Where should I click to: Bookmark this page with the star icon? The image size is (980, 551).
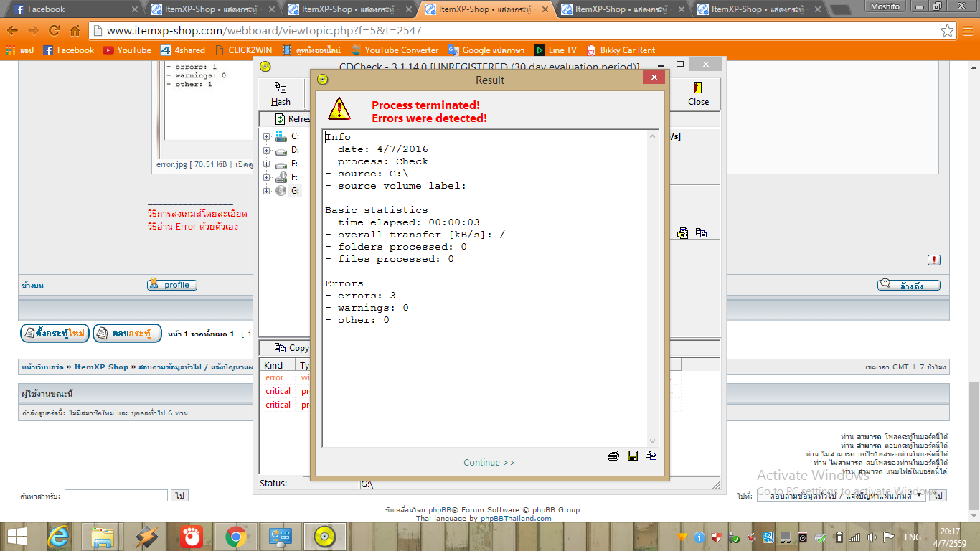click(948, 31)
